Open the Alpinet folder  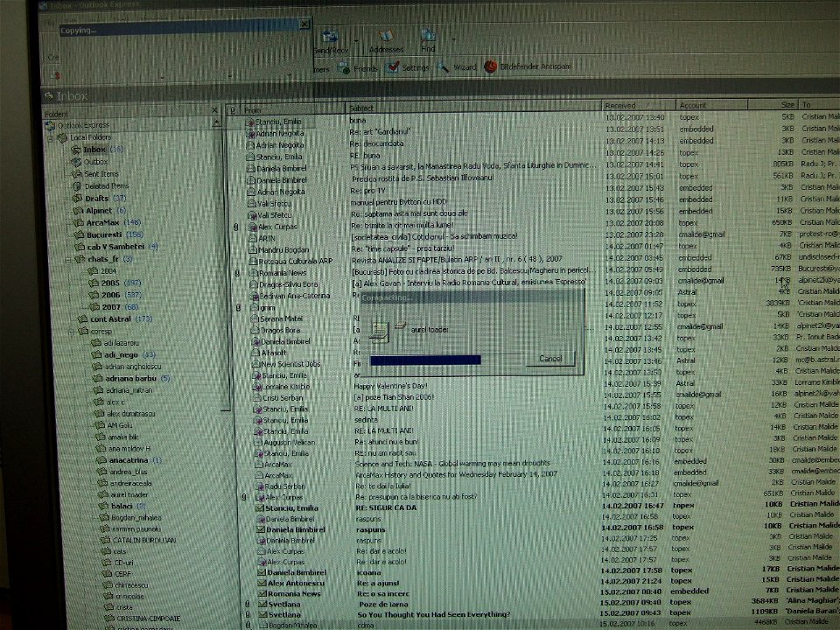click(x=100, y=211)
